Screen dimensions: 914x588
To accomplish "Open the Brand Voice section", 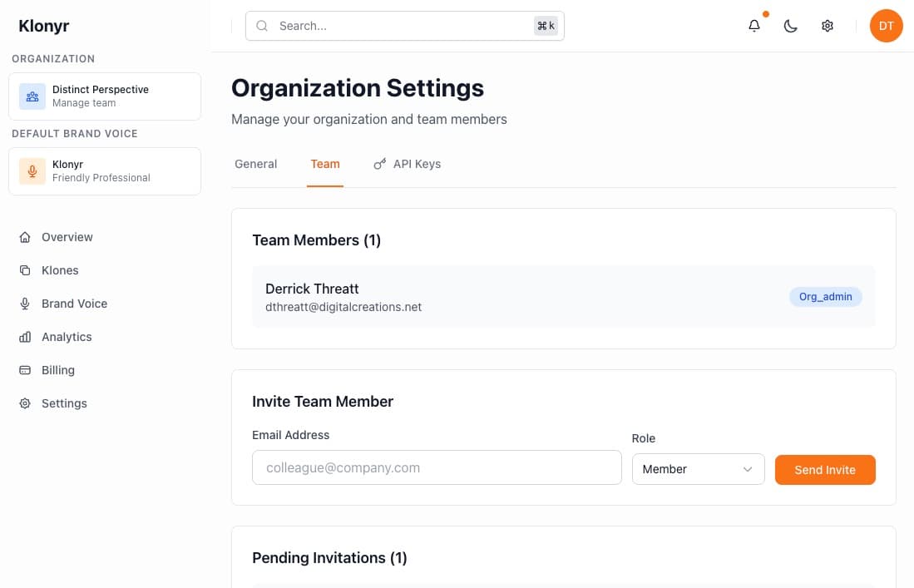I will click(x=74, y=304).
